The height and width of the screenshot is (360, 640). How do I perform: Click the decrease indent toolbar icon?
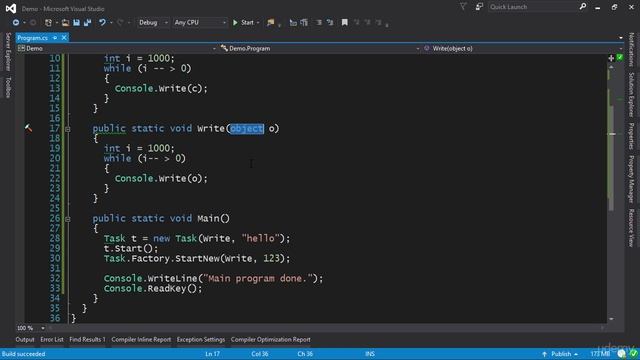pos(293,22)
